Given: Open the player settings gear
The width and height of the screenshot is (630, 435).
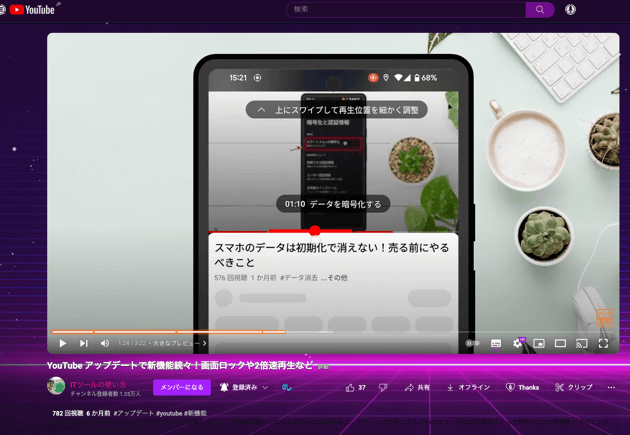Looking at the screenshot, I should pyautogui.click(x=518, y=343).
